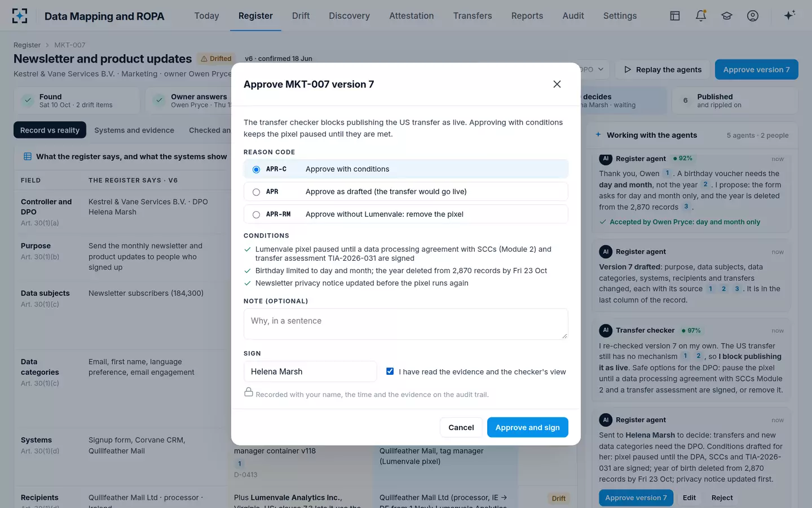Viewport: 812px width, 508px height.
Task: Select APR-RM Approve without Lumenvale option
Action: [x=406, y=214]
